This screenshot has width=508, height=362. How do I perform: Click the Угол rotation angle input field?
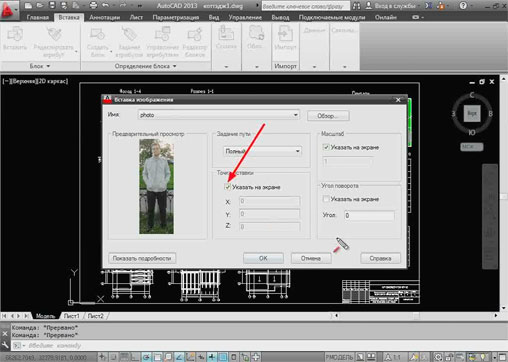369,215
